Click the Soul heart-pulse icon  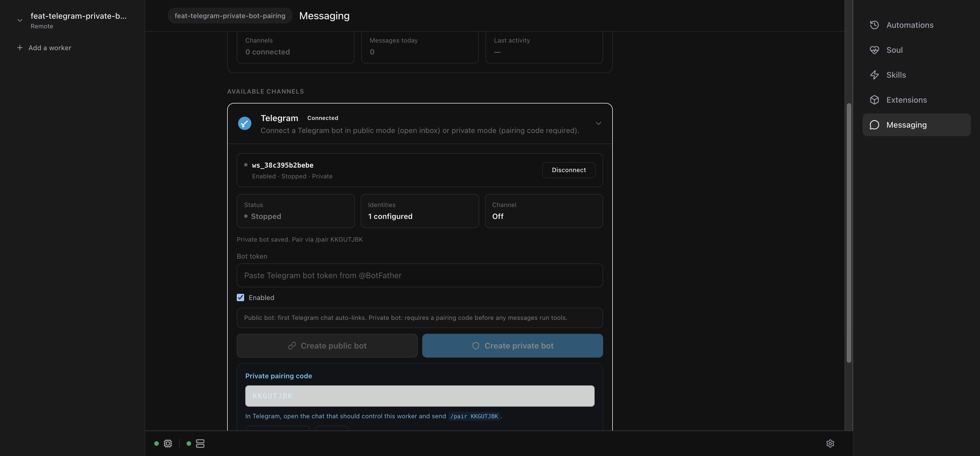[874, 50]
